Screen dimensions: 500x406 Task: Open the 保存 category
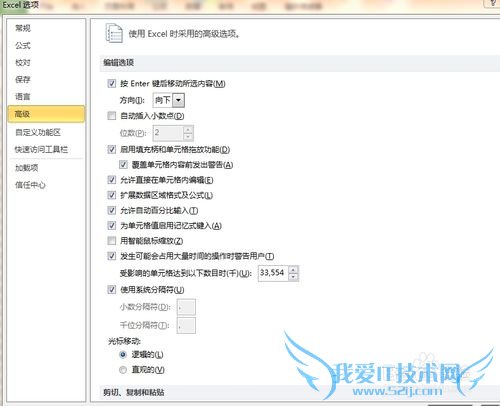(23, 79)
